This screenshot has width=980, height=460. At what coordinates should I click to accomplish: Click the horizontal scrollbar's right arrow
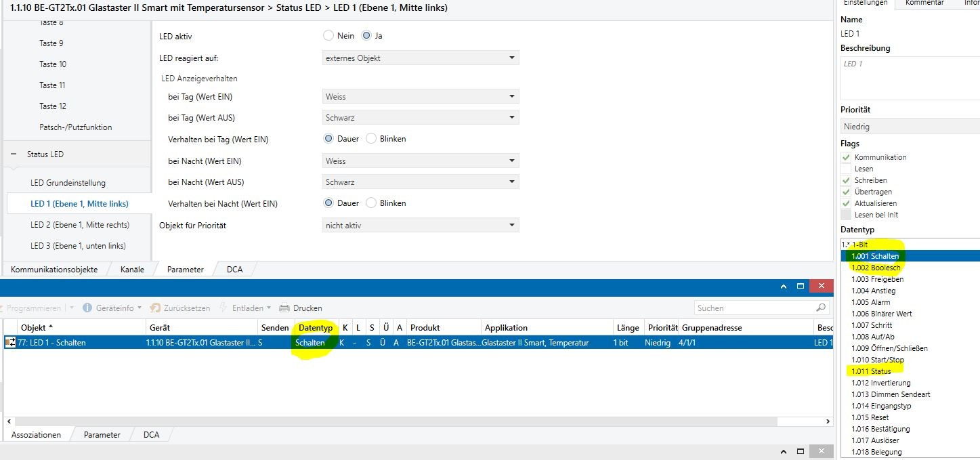[829, 421]
